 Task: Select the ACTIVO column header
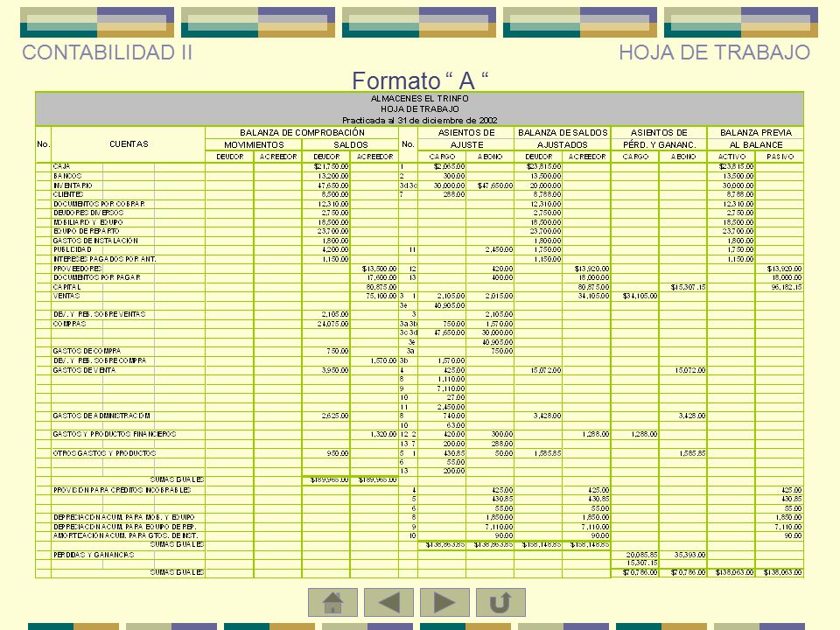[731, 157]
